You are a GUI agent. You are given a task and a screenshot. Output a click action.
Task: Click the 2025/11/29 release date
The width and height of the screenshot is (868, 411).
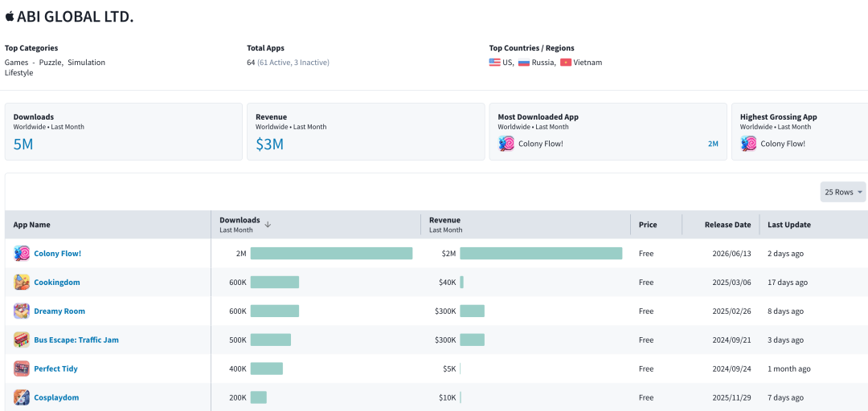pyautogui.click(x=732, y=397)
